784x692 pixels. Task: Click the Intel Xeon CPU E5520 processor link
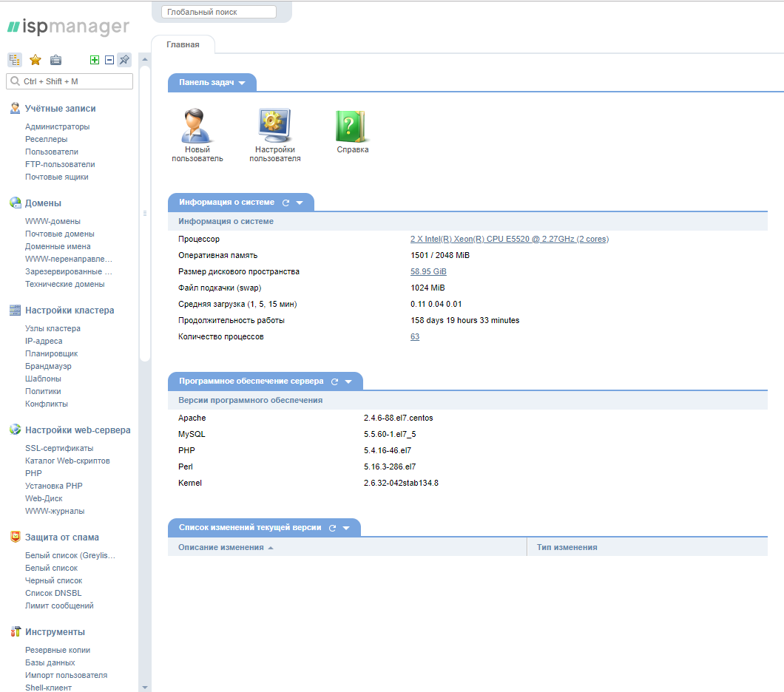[510, 239]
